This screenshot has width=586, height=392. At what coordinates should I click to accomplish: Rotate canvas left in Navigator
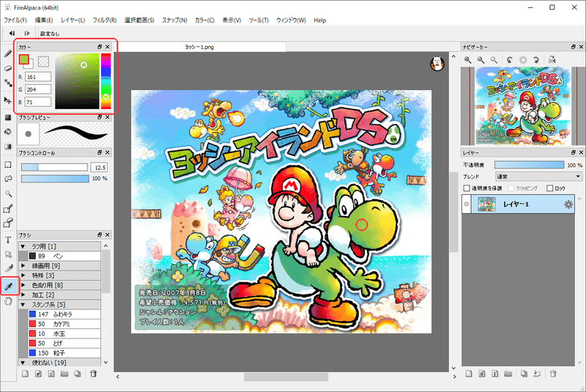pos(510,60)
